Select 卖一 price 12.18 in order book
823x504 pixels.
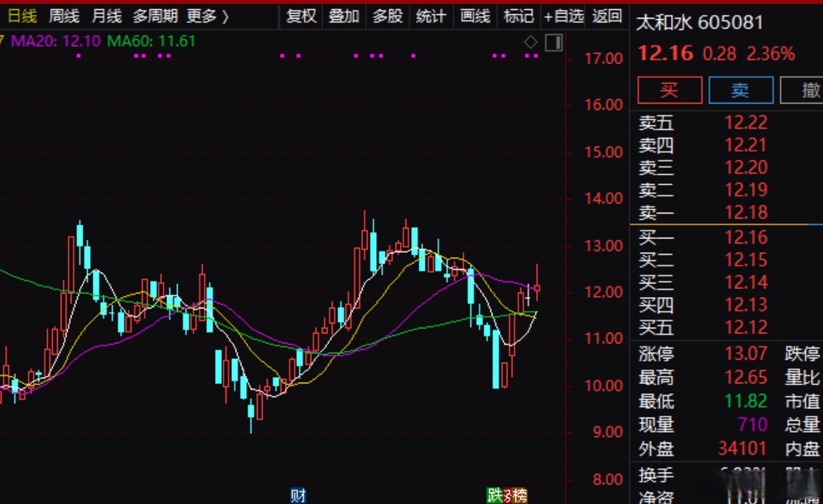[x=747, y=213]
